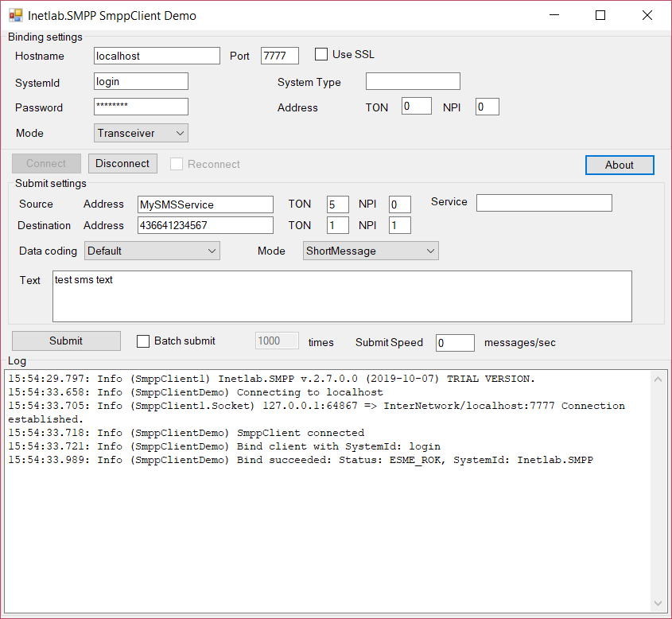The width and height of the screenshot is (672, 619).
Task: Click into the Port field 7777
Action: click(280, 56)
